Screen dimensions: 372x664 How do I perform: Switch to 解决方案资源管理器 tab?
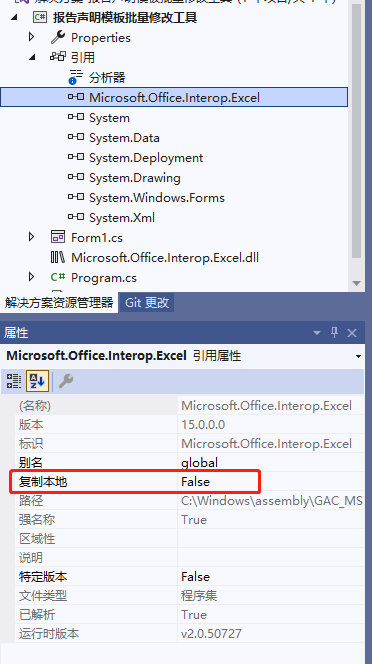click(x=59, y=302)
